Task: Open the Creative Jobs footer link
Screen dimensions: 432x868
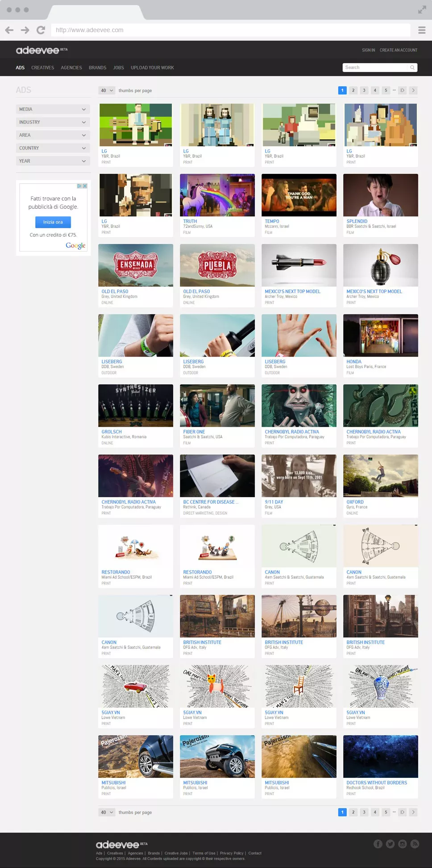Action: pos(176,853)
